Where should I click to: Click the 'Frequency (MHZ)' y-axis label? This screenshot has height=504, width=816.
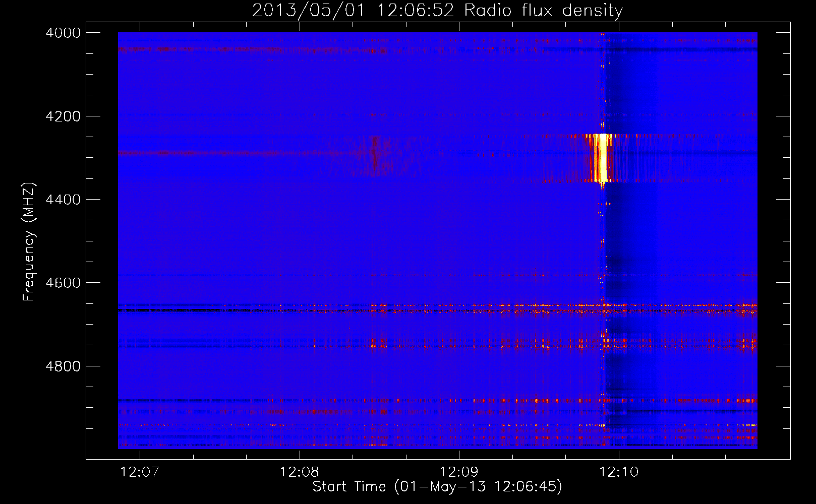tap(29, 241)
